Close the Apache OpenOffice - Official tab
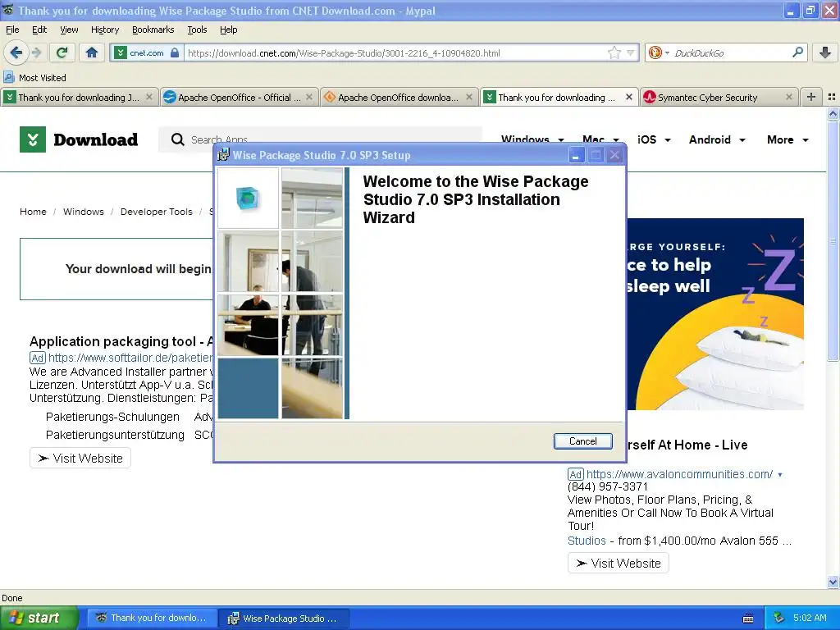The height and width of the screenshot is (630, 840). coord(309,97)
